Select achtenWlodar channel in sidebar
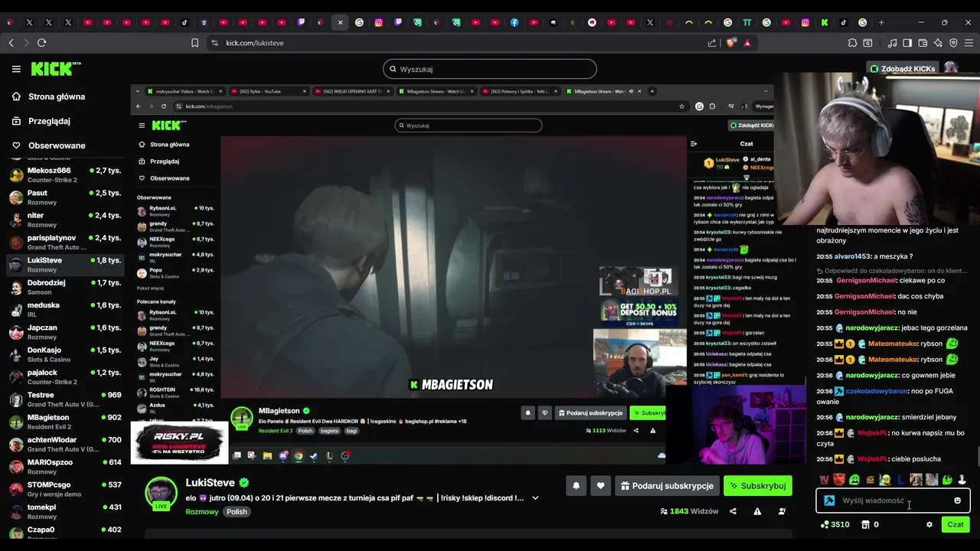This screenshot has width=980, height=551. 65,444
